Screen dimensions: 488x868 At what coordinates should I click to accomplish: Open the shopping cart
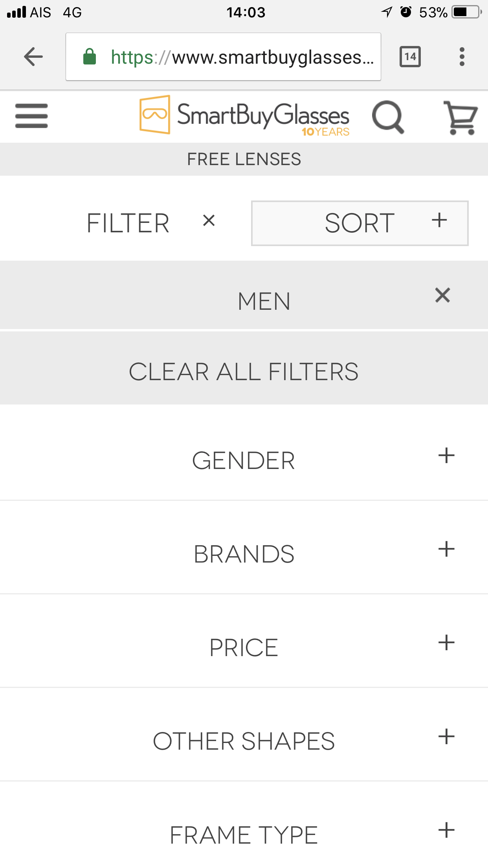tap(461, 118)
